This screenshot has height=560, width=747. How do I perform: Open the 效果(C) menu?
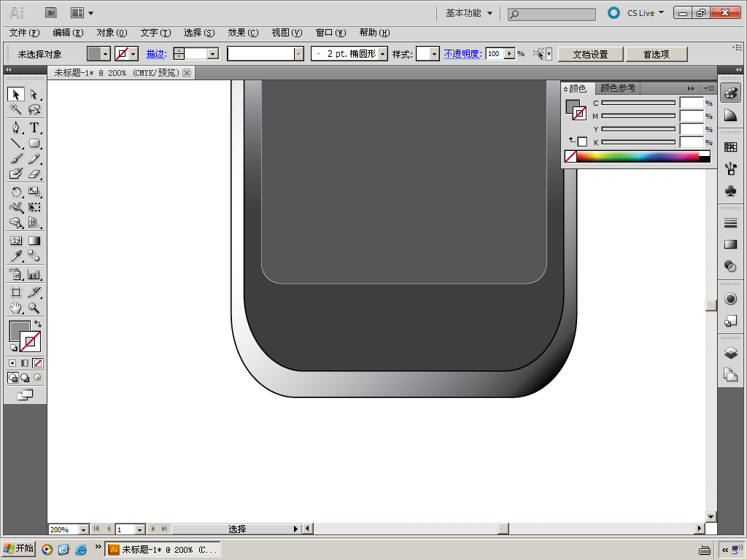(243, 33)
